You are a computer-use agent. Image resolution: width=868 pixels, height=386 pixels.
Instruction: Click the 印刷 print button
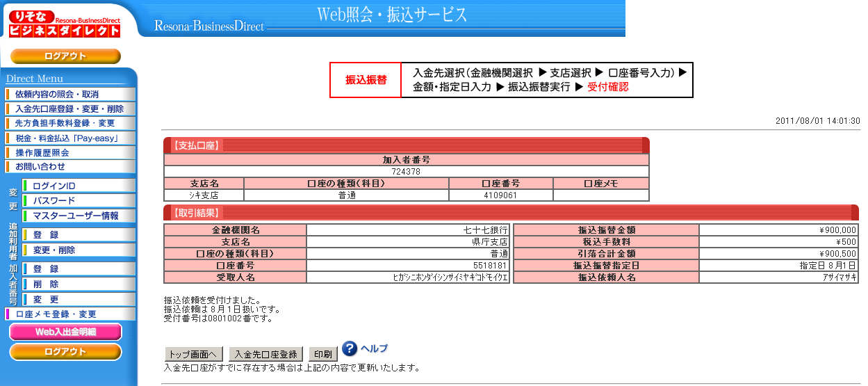point(322,354)
